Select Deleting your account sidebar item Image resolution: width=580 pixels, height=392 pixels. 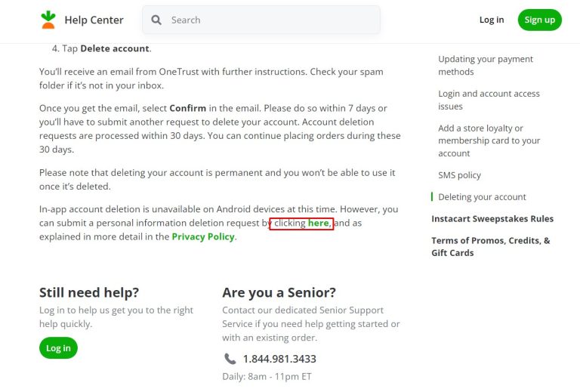(482, 196)
